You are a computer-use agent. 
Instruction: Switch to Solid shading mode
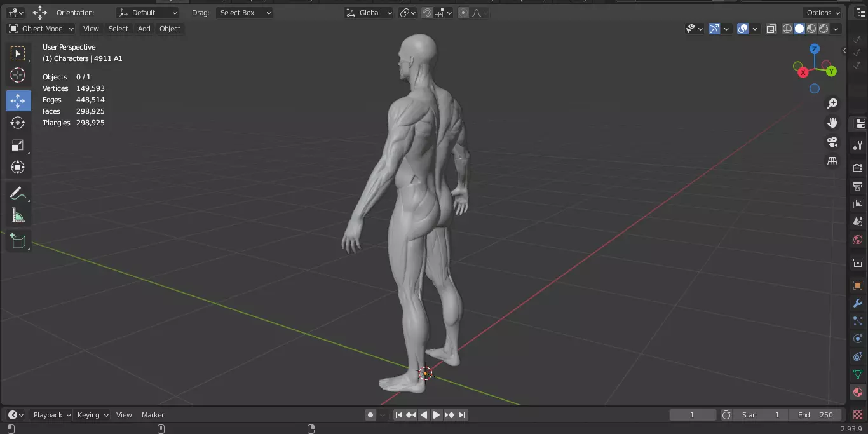coord(799,29)
